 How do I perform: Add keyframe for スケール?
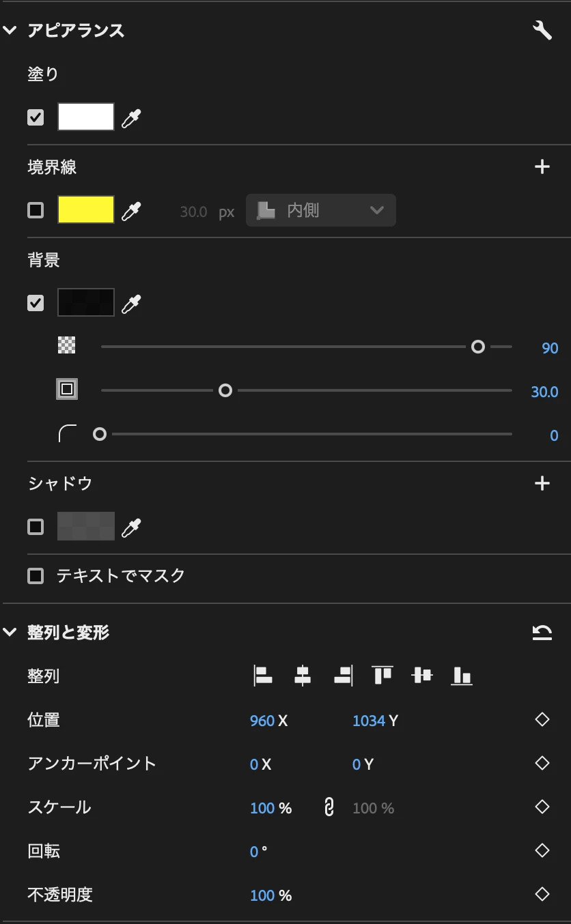[542, 807]
